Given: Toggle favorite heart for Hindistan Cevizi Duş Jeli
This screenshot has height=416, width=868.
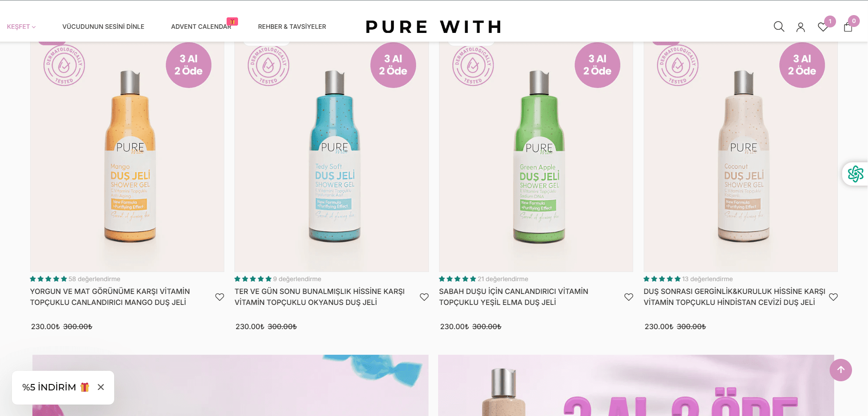Looking at the screenshot, I should [833, 297].
